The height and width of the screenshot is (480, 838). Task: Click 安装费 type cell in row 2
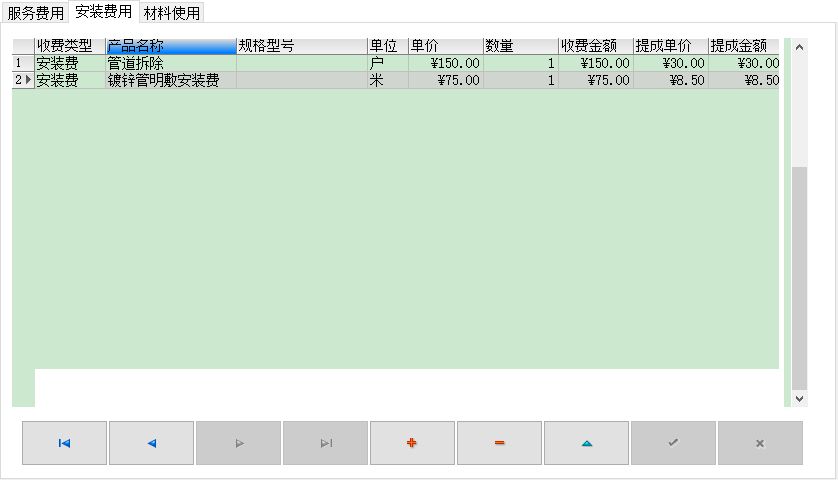[70, 80]
